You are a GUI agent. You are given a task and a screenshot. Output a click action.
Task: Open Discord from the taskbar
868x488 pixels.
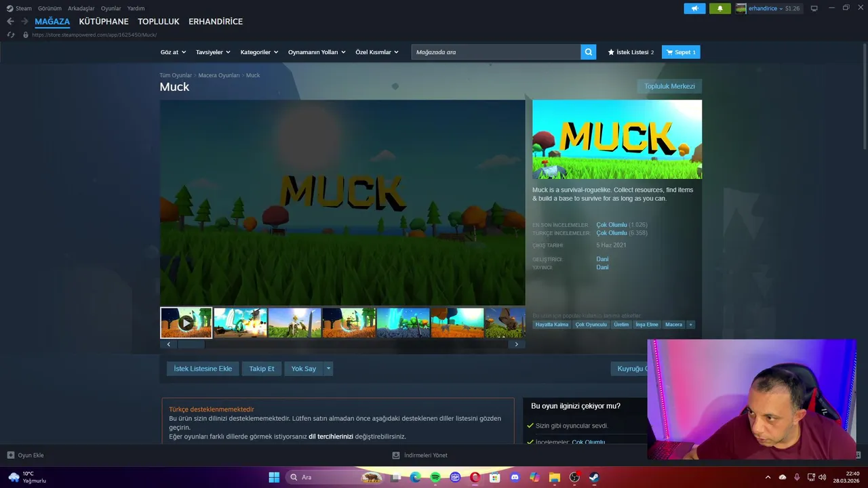tap(515, 477)
